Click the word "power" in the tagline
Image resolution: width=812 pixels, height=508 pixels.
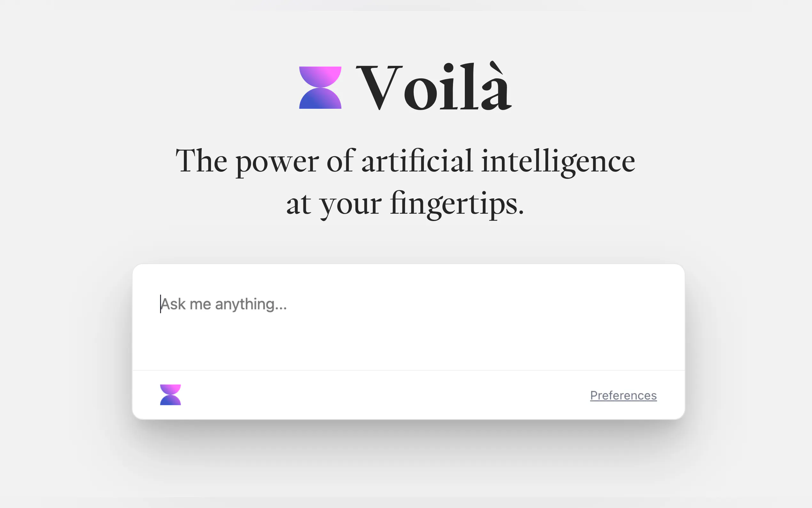(277, 163)
